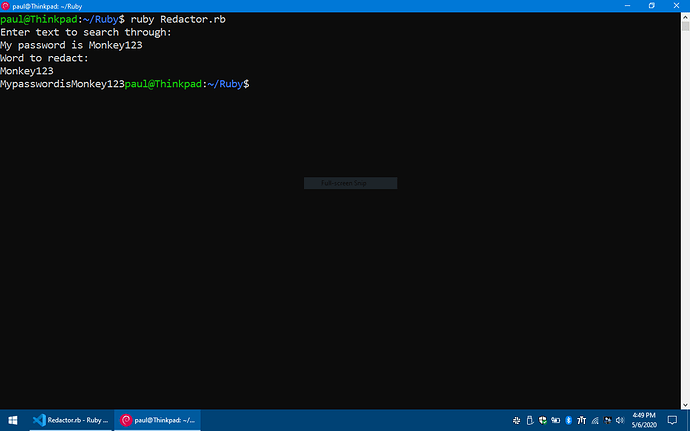
Task: Open the safely remove USB hardware tray icon
Action: 530,420
